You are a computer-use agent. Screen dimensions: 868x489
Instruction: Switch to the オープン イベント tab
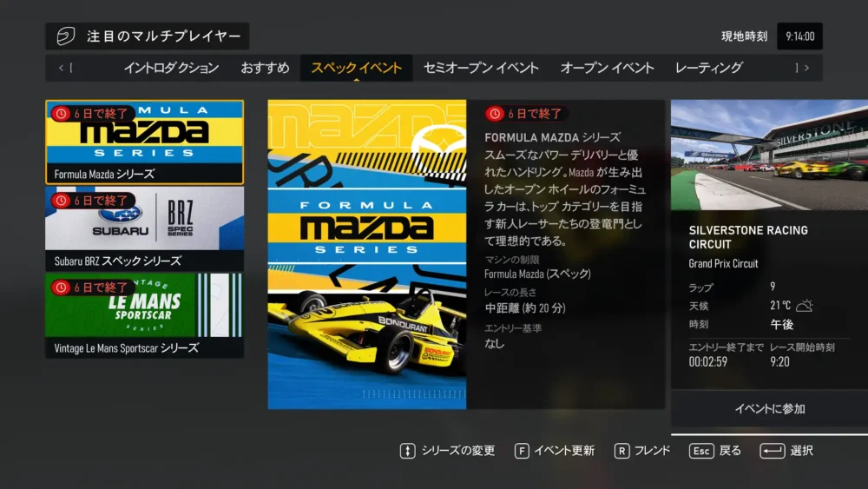point(607,68)
